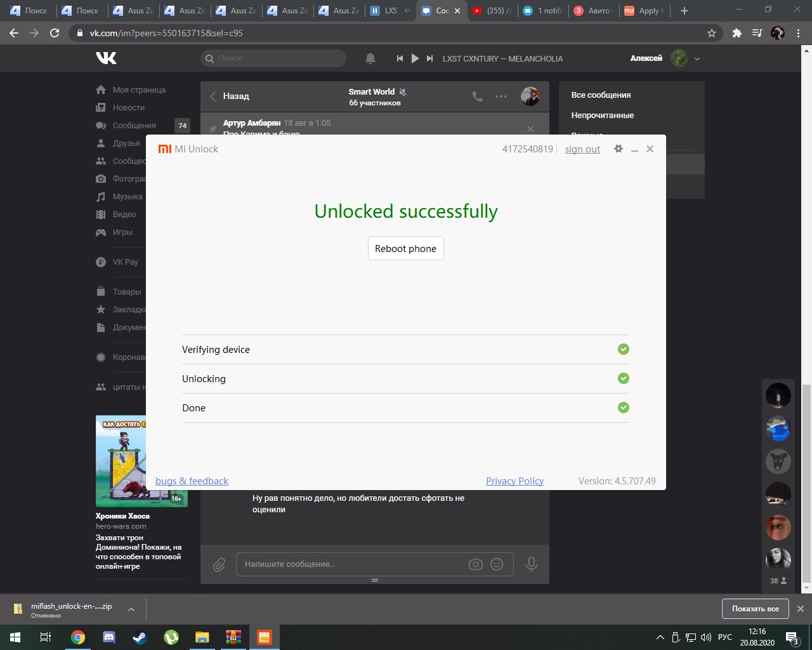Screen dimensions: 812x650
Task: Bookmark this page with star icon
Action: coord(712,33)
